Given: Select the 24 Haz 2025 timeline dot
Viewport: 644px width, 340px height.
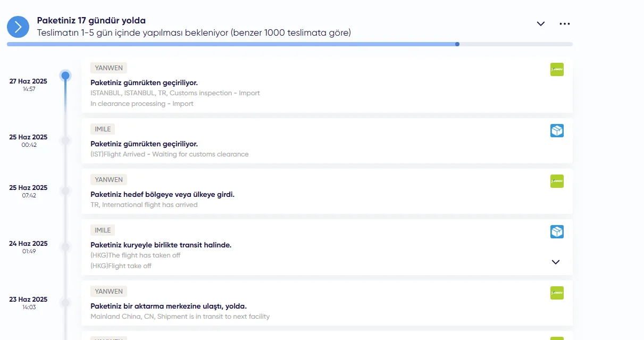Looking at the screenshot, I should click(65, 247).
